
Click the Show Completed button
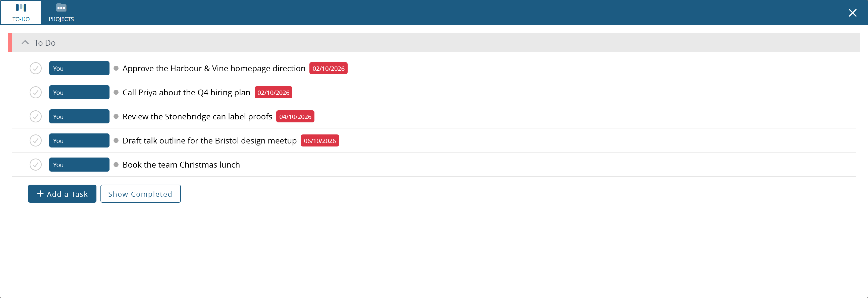pyautogui.click(x=140, y=194)
